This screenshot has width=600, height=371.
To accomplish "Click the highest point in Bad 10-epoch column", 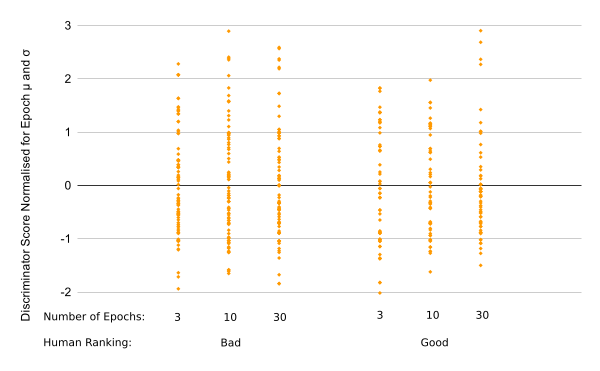I will click(229, 31).
